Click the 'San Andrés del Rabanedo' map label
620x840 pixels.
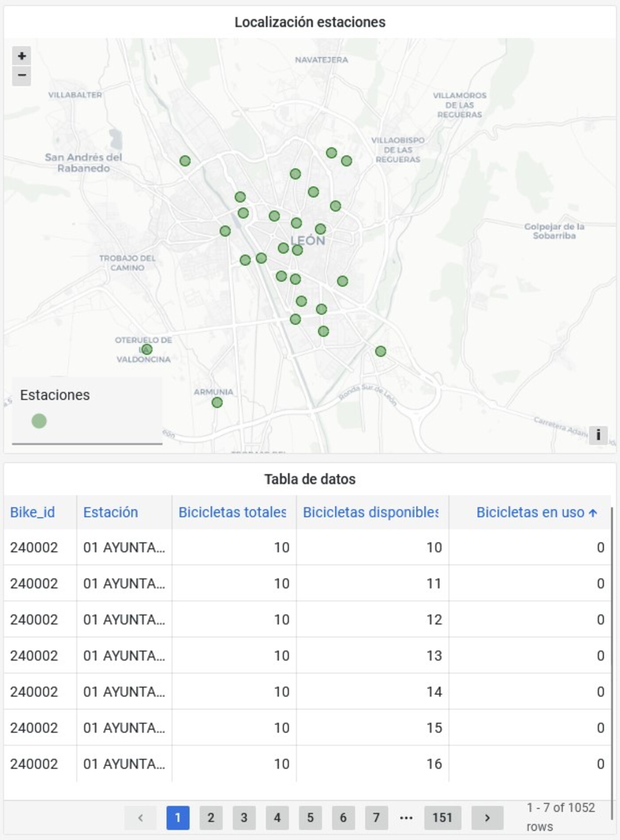pyautogui.click(x=83, y=162)
